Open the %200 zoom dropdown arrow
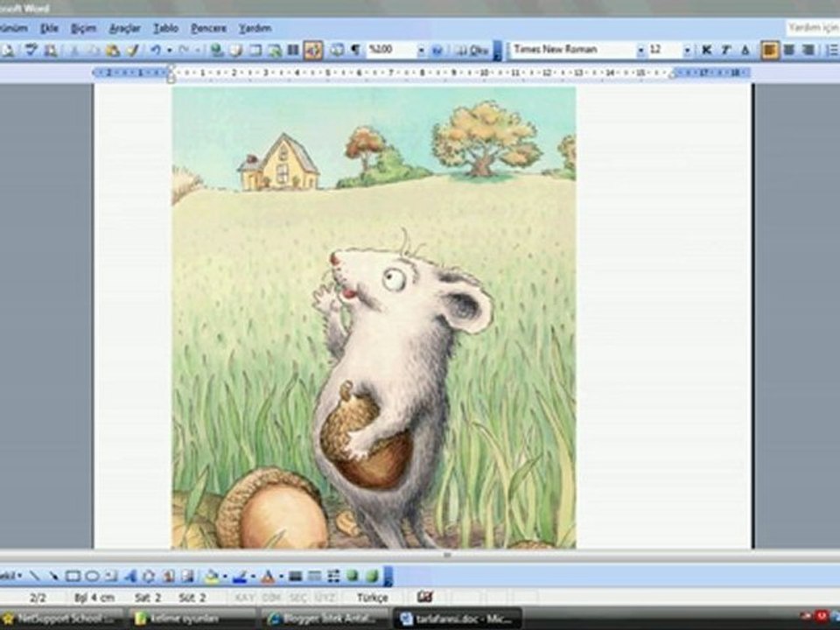This screenshot has width=840, height=630. tap(421, 51)
